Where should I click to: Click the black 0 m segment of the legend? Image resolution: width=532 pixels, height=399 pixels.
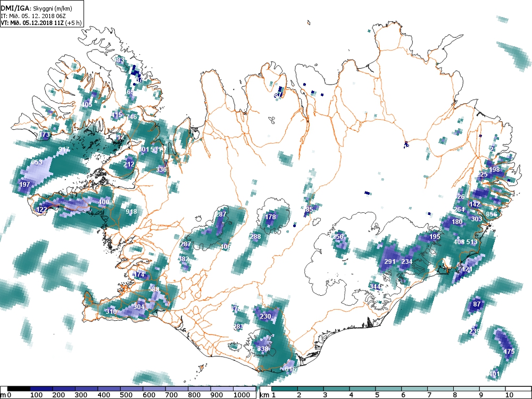click(19, 388)
